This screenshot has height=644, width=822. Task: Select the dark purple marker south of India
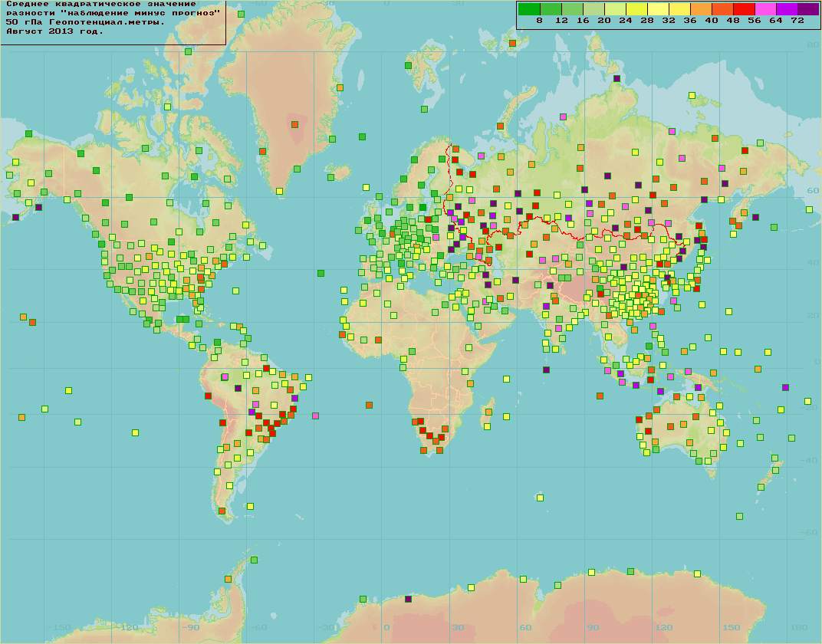point(546,370)
